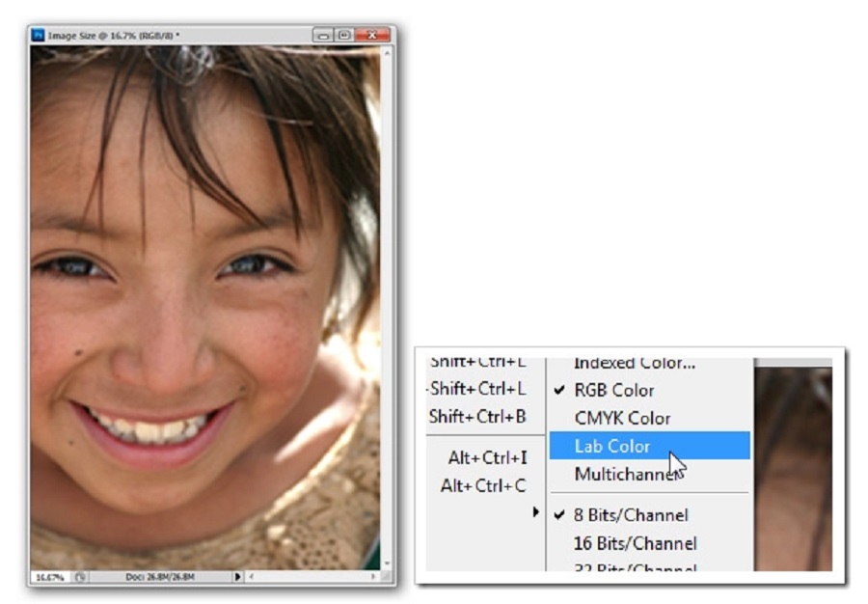Viewport: 868px width, 604px height.
Task: Click the Doc: 26.8M/26.8M status readout
Action: tap(159, 577)
